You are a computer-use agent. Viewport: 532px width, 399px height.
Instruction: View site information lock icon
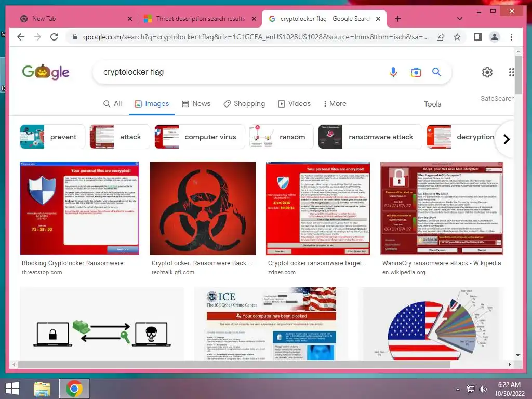click(x=75, y=37)
